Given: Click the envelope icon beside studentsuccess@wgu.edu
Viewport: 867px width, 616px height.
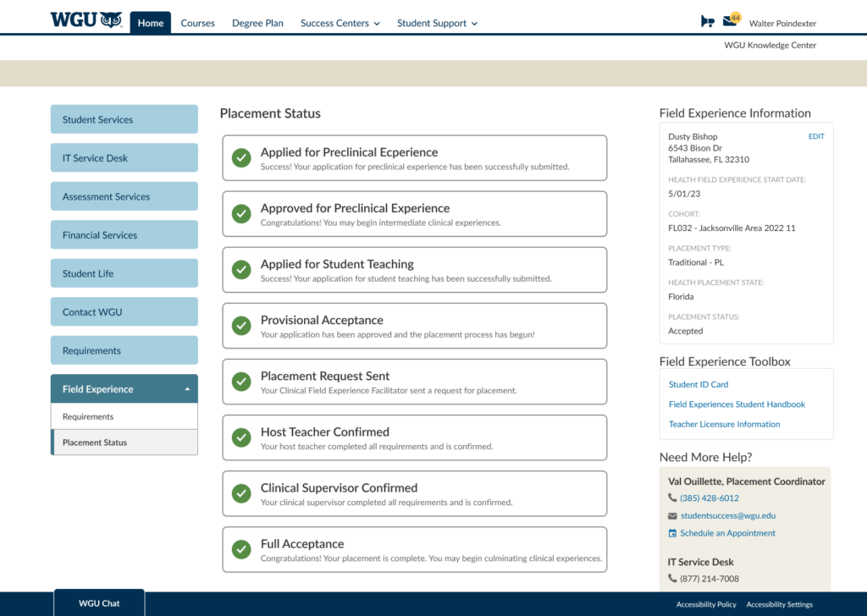Looking at the screenshot, I should (672, 516).
